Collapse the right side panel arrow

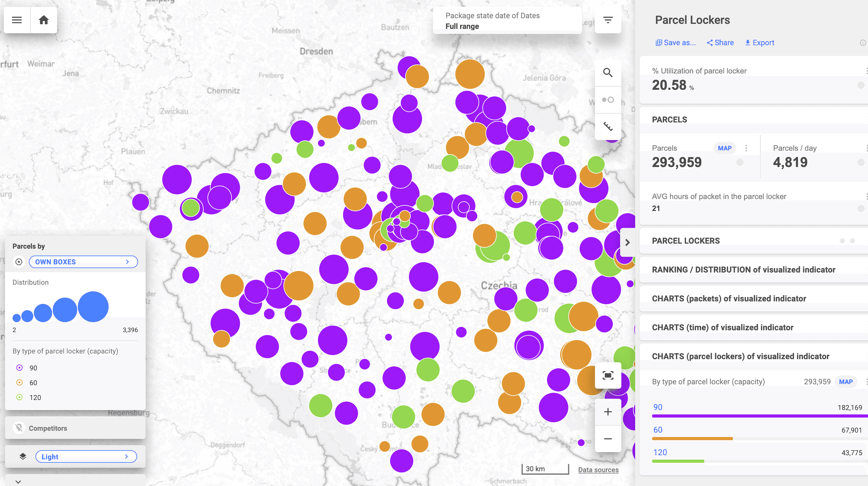627,242
